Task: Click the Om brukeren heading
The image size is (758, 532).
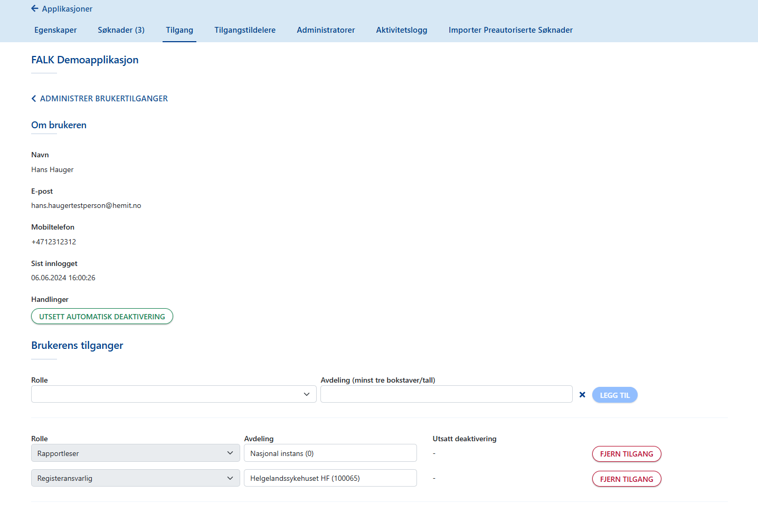Action: click(x=59, y=125)
